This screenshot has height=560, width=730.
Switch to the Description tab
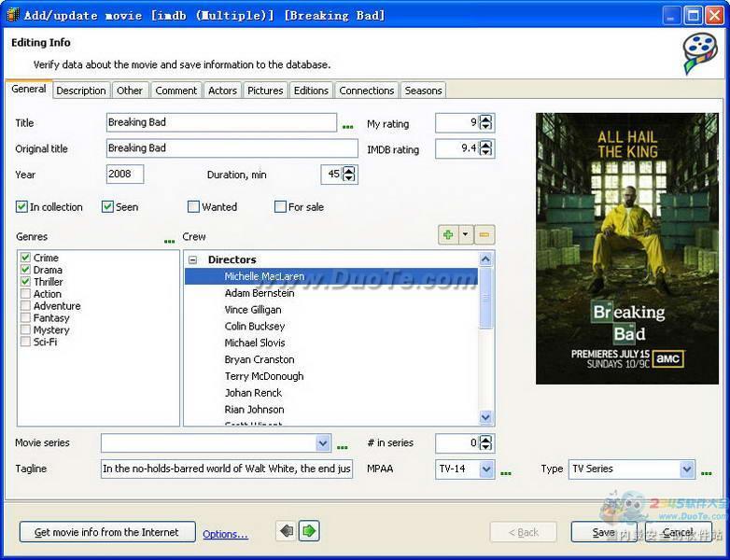click(x=81, y=91)
